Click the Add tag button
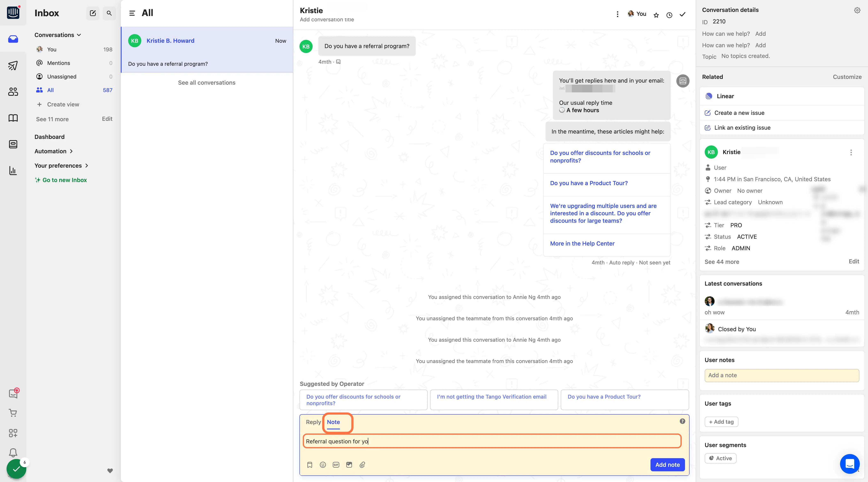 pos(721,422)
